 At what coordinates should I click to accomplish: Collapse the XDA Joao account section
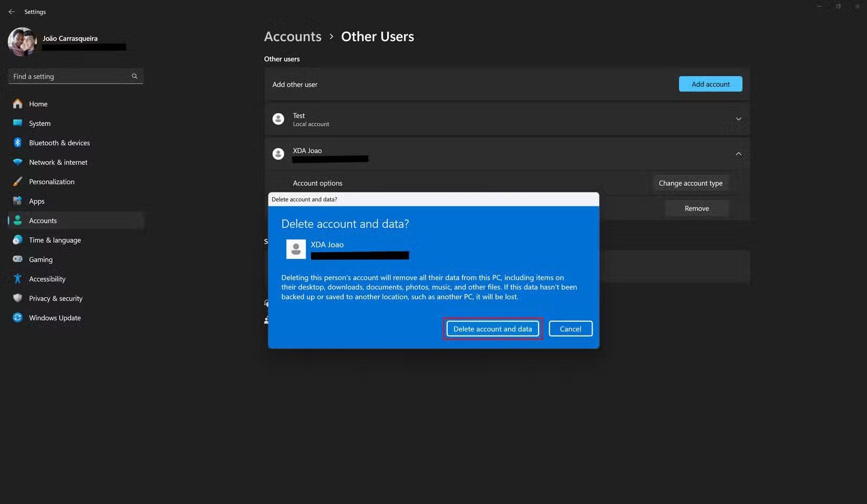[738, 154]
